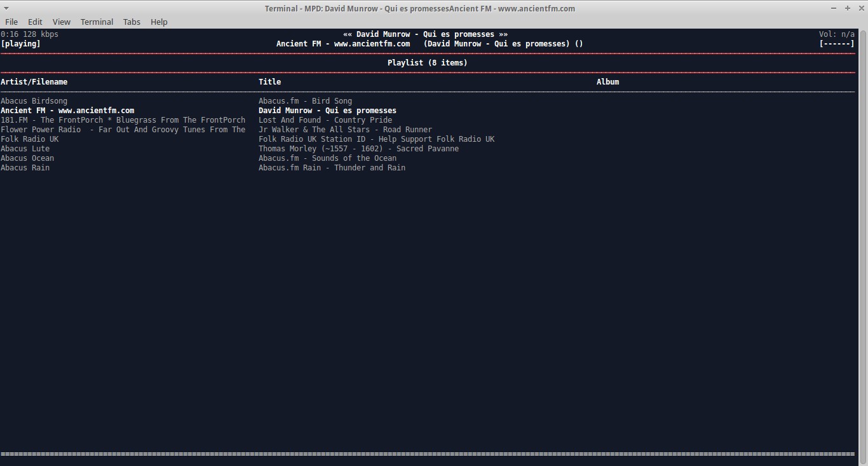Image resolution: width=868 pixels, height=466 pixels.
Task: Open the Help menu
Action: (159, 22)
